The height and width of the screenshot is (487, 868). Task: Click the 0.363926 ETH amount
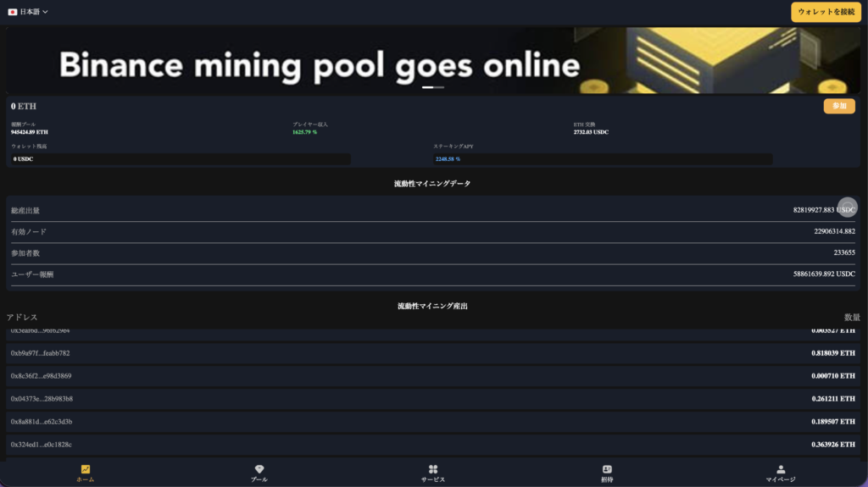point(833,445)
